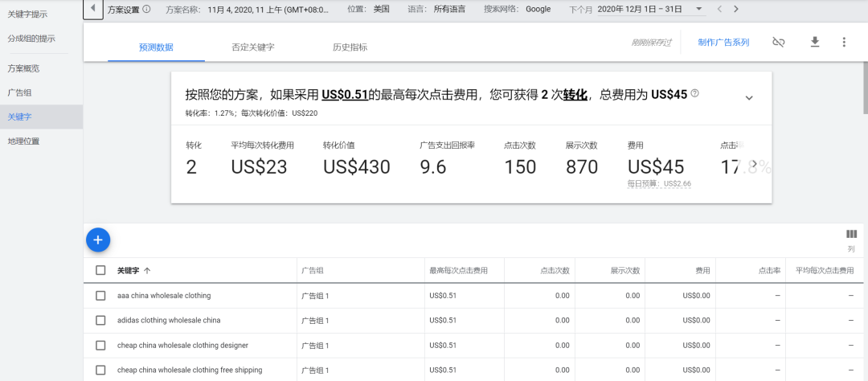This screenshot has width=868, height=381.
Task: Click the help icon next to US$45
Action: (695, 94)
